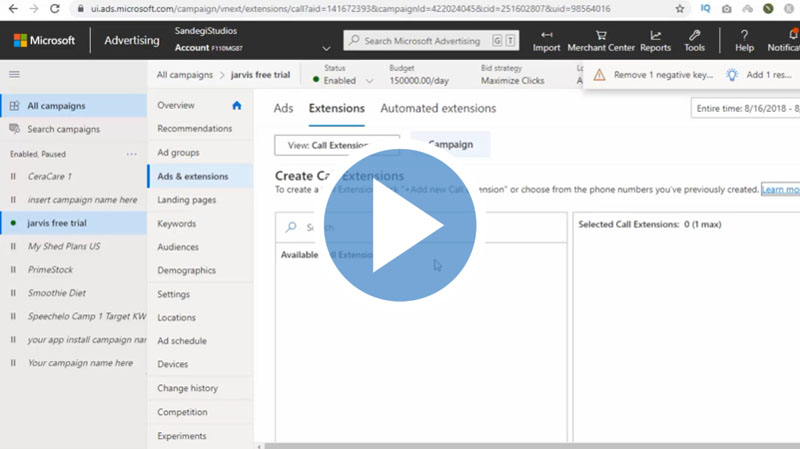The width and height of the screenshot is (800, 449).
Task: Open Reports menu
Action: tap(655, 41)
